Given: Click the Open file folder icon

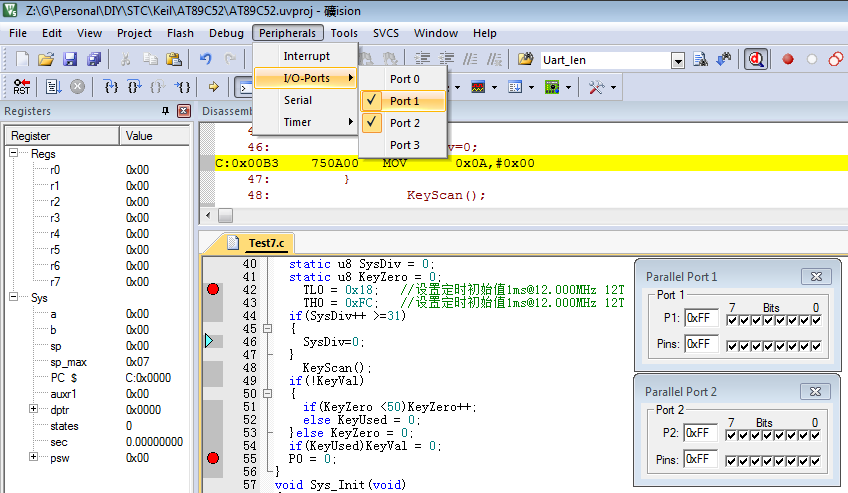Looking at the screenshot, I should click(x=46, y=59).
